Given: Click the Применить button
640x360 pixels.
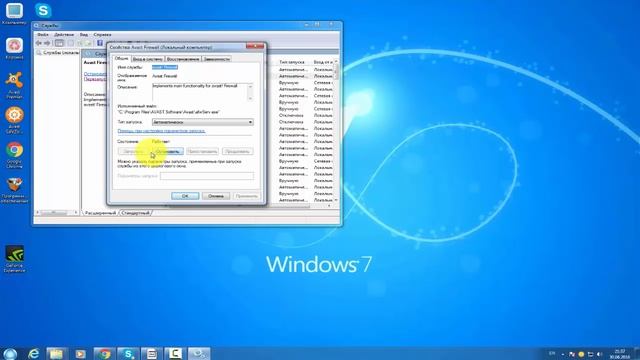Looking at the screenshot, I should pos(246,196).
